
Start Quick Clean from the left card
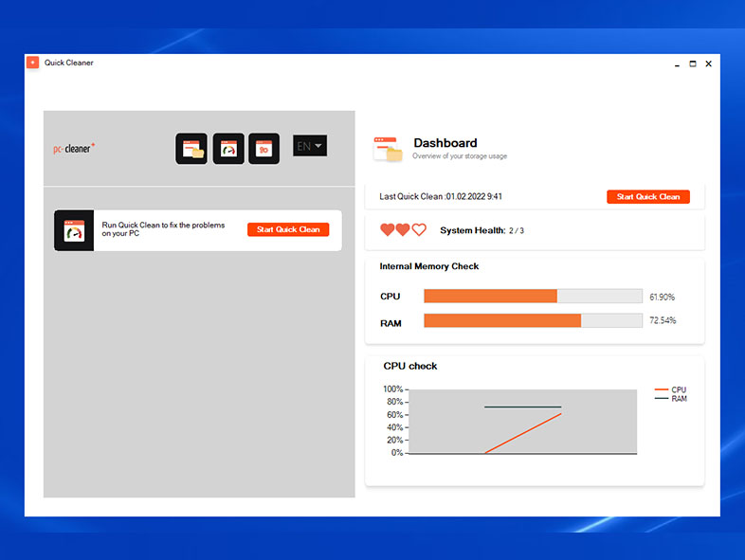288,229
